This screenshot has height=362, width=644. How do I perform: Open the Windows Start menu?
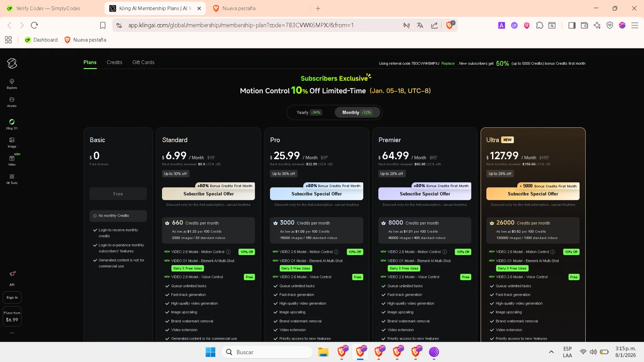click(x=210, y=352)
